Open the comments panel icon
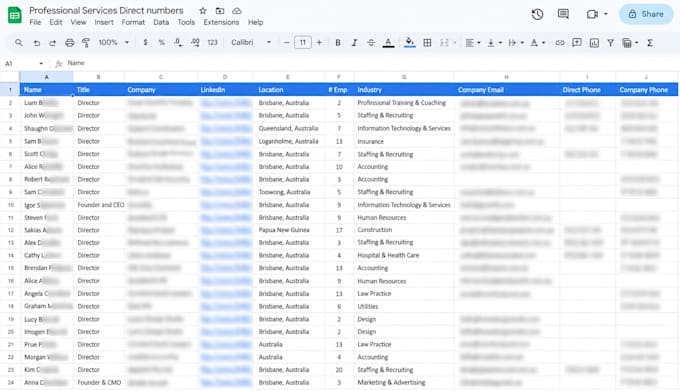 coord(563,14)
